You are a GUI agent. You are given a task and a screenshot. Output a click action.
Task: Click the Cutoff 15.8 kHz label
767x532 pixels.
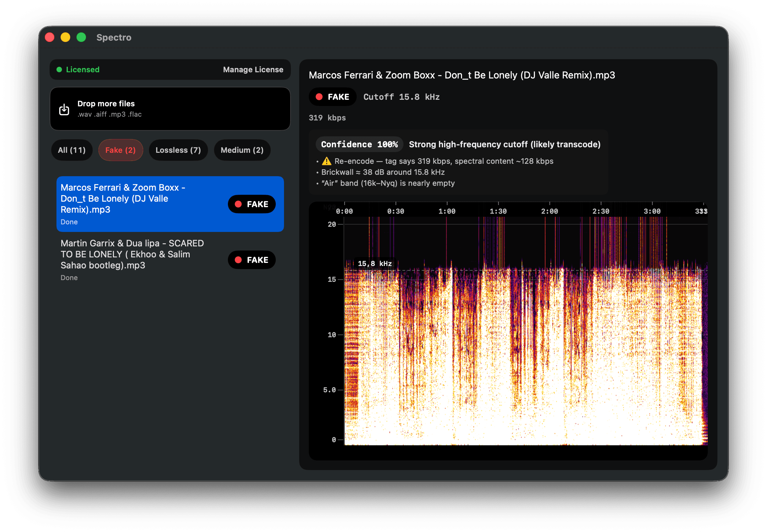tap(401, 97)
